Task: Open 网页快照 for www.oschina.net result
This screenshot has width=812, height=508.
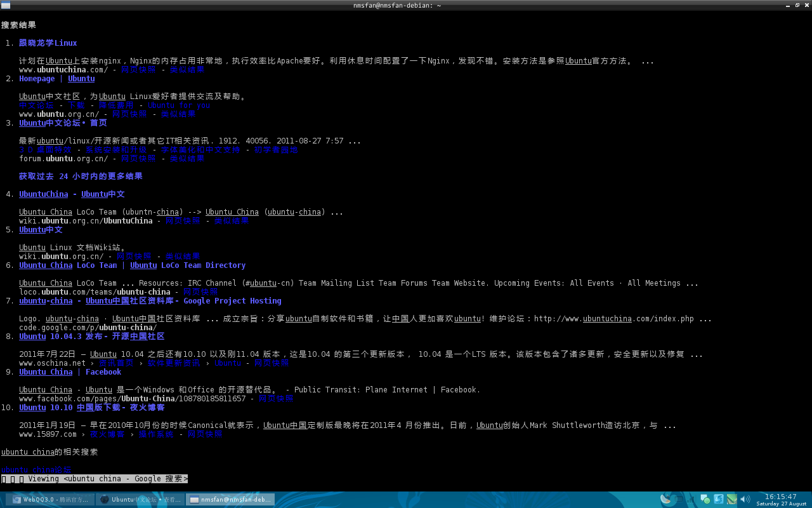Action: (272, 363)
